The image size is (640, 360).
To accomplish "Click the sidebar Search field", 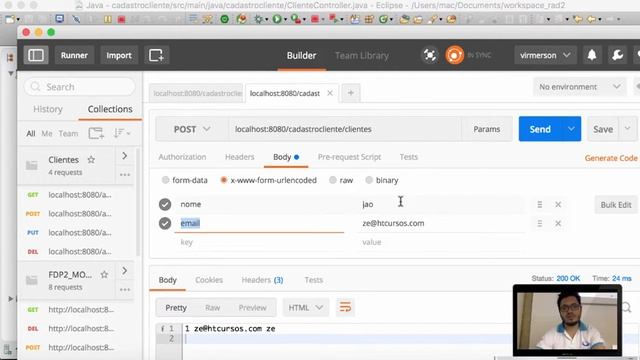I will (x=79, y=87).
